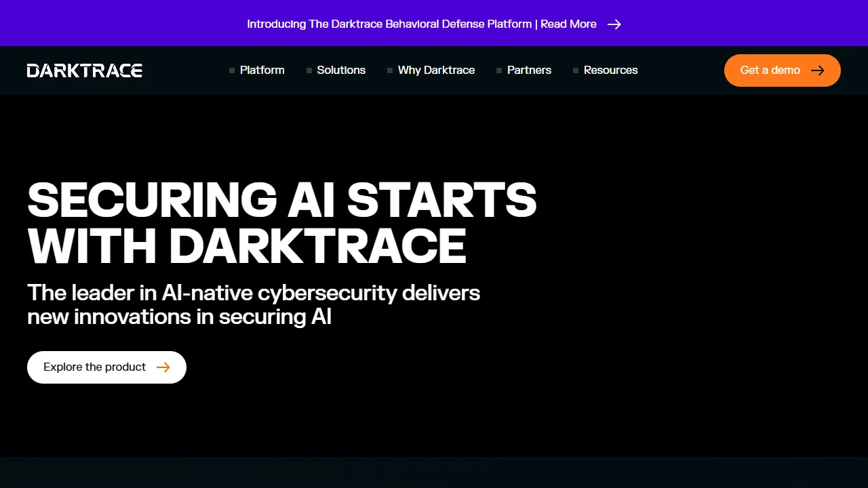This screenshot has width=868, height=488.
Task: Open the Resources menu
Action: tap(606, 70)
